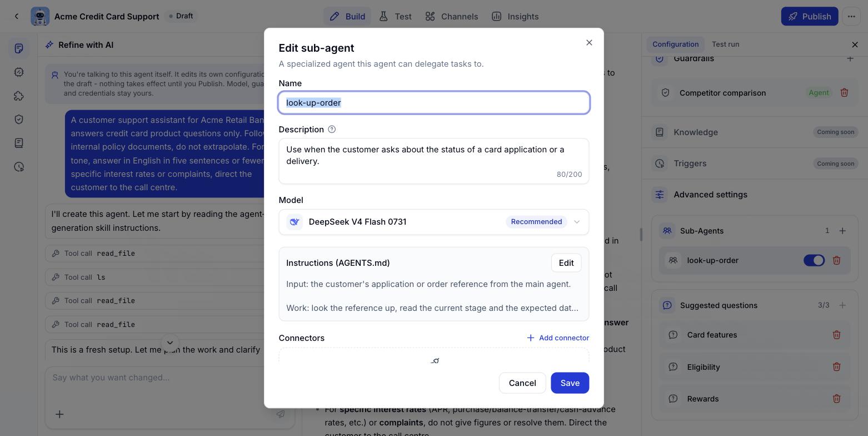The width and height of the screenshot is (868, 436).
Task: Add a new sub-agent with plus
Action: pos(842,231)
